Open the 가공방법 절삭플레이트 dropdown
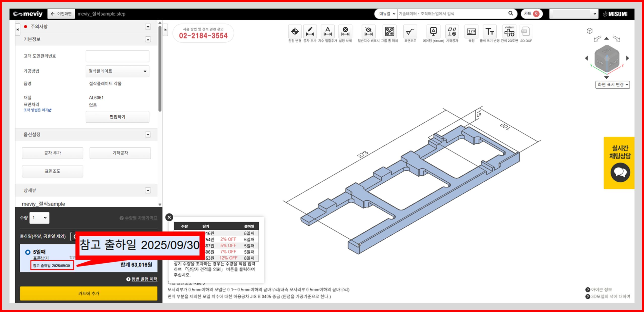This screenshot has height=312, width=644. tap(117, 71)
